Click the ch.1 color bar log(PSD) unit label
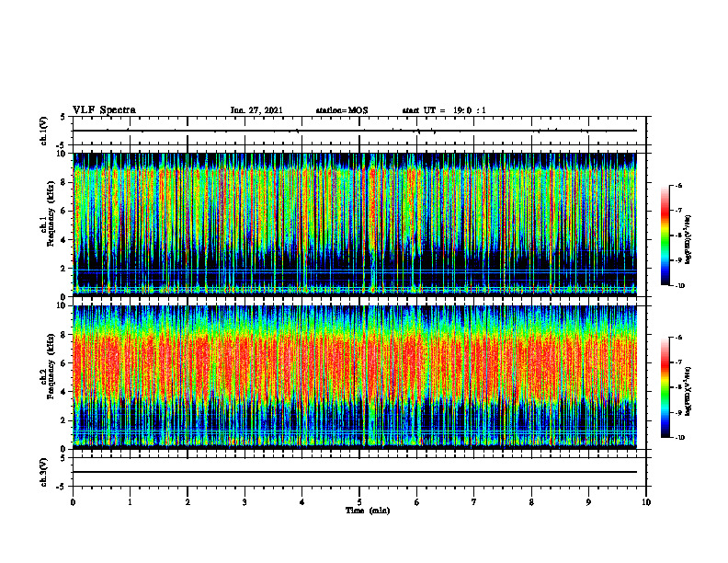The width and height of the screenshot is (728, 563). click(x=688, y=240)
